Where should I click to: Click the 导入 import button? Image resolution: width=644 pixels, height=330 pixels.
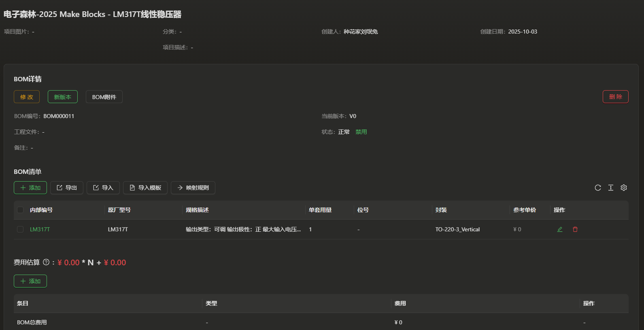coord(103,188)
